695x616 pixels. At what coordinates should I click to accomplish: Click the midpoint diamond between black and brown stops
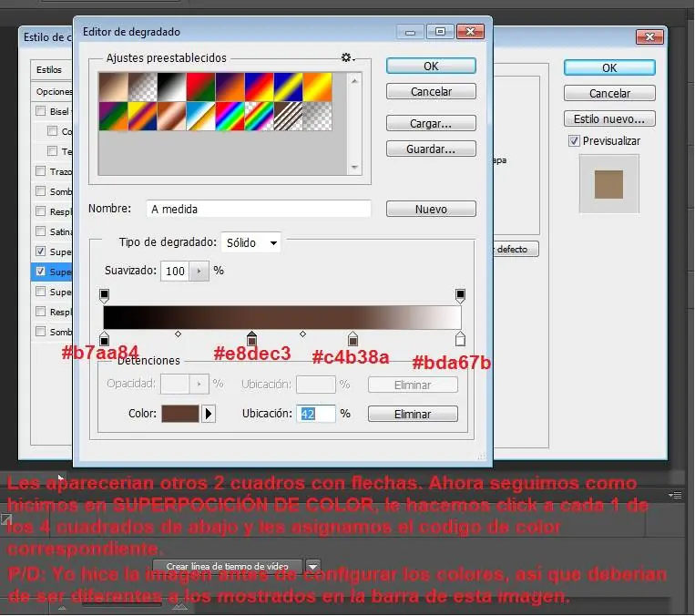click(x=179, y=334)
